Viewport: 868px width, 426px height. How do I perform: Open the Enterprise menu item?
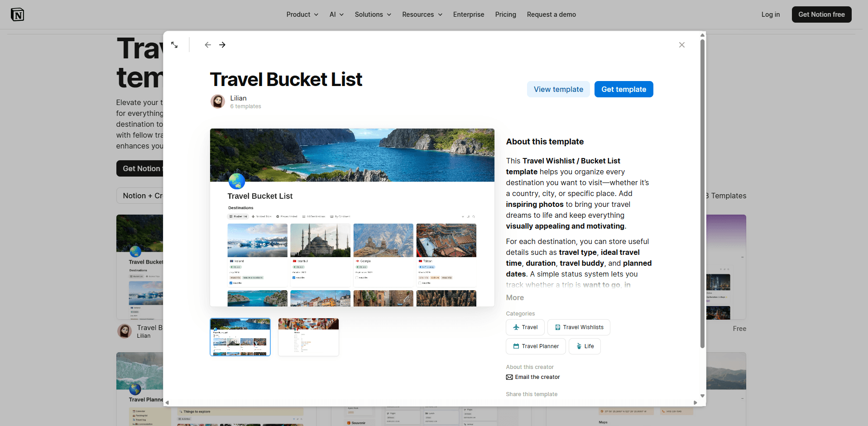(468, 14)
